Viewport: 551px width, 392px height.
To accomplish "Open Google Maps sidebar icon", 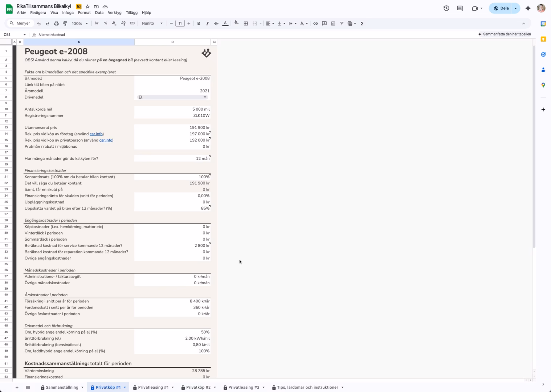I will [x=543, y=85].
